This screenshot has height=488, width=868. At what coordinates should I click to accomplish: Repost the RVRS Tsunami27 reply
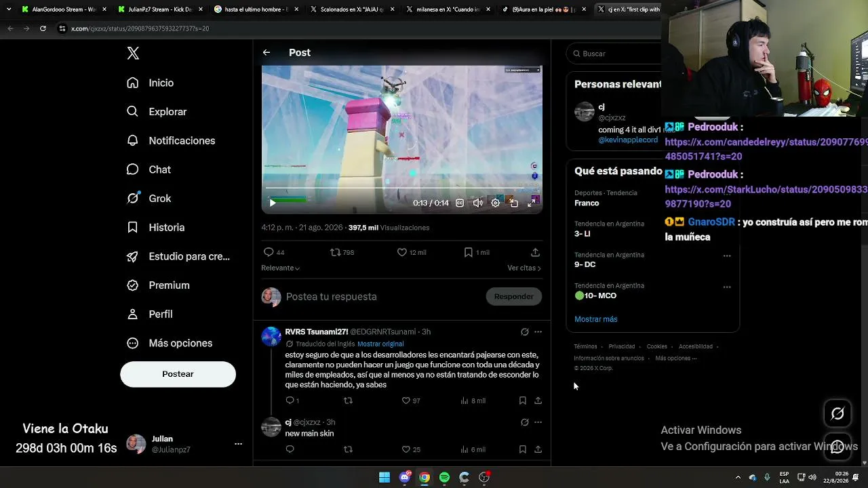[348, 401]
